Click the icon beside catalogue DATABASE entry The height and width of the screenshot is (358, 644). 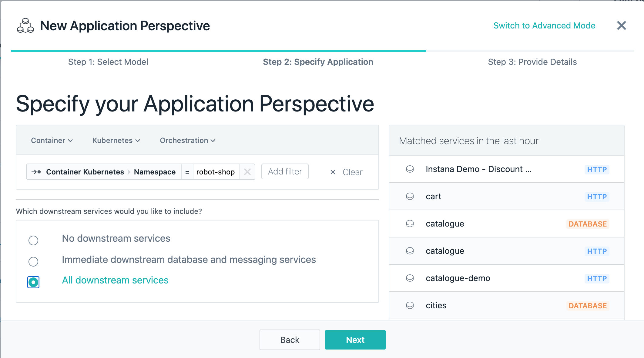coord(410,224)
